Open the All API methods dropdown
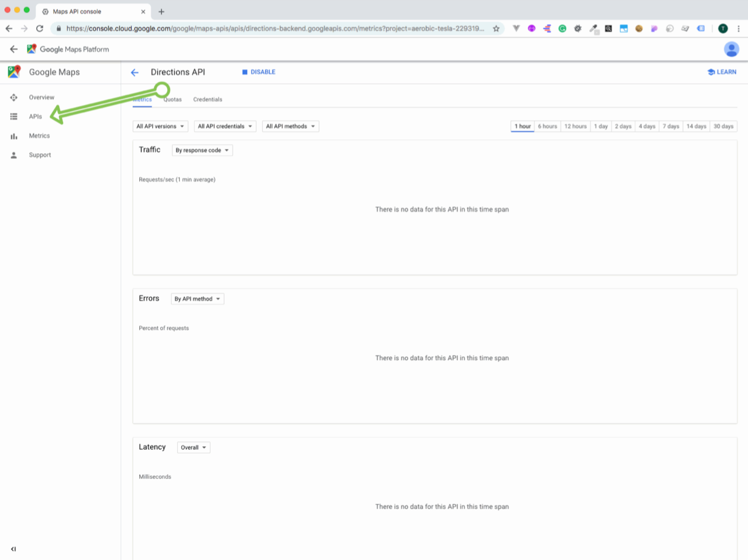Screen dimensions: 748x560 290,126
